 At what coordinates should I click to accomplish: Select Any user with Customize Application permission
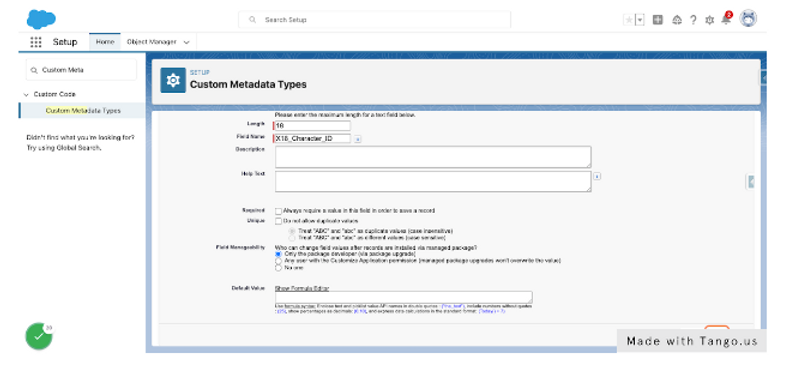coord(278,261)
